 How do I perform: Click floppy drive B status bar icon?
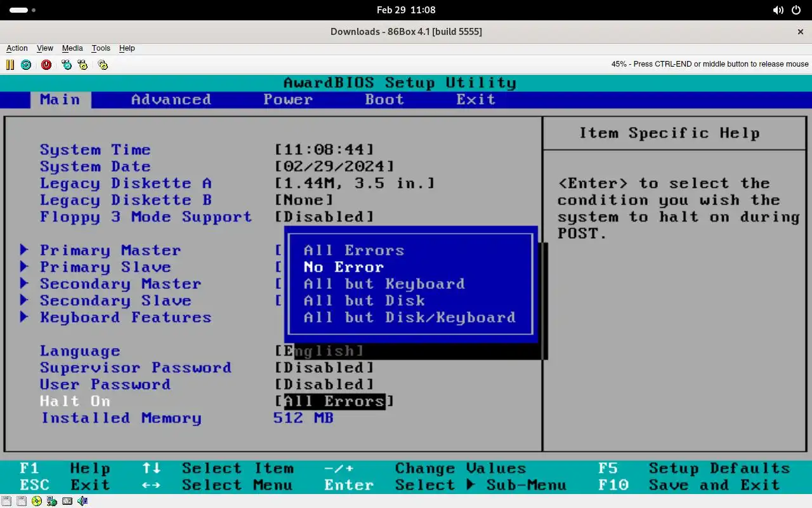(22, 501)
